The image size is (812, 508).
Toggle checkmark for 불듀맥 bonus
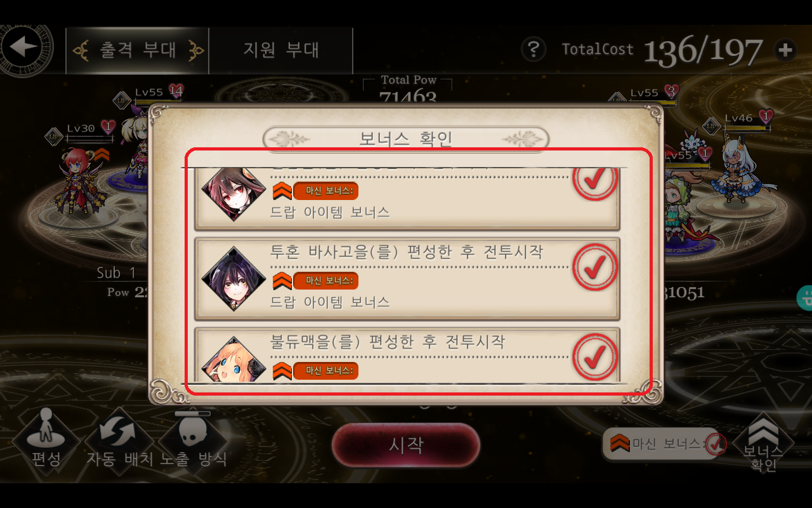[x=594, y=356]
